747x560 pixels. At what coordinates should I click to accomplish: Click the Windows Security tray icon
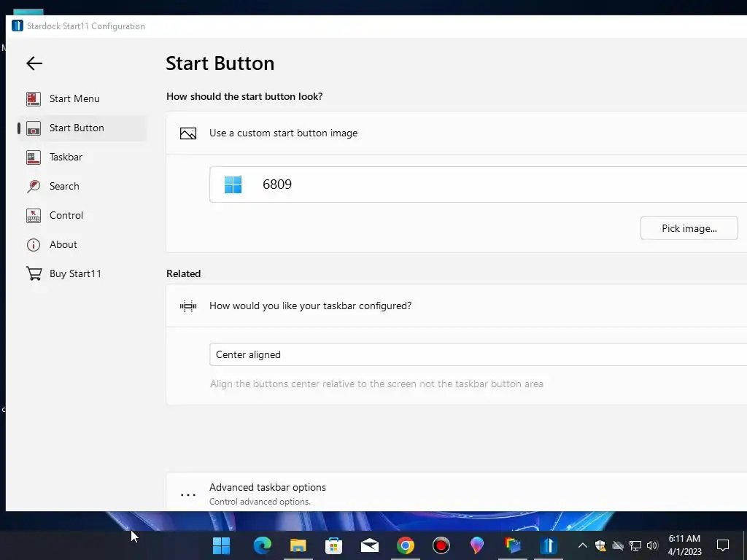point(600,545)
